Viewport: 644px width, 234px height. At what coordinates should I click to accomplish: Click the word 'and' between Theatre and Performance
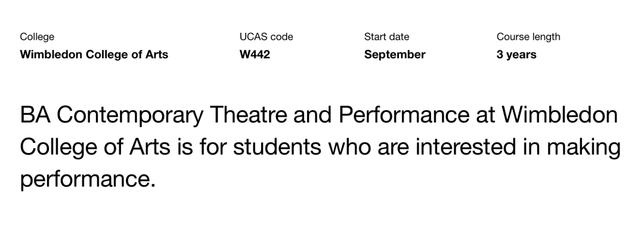point(312,115)
